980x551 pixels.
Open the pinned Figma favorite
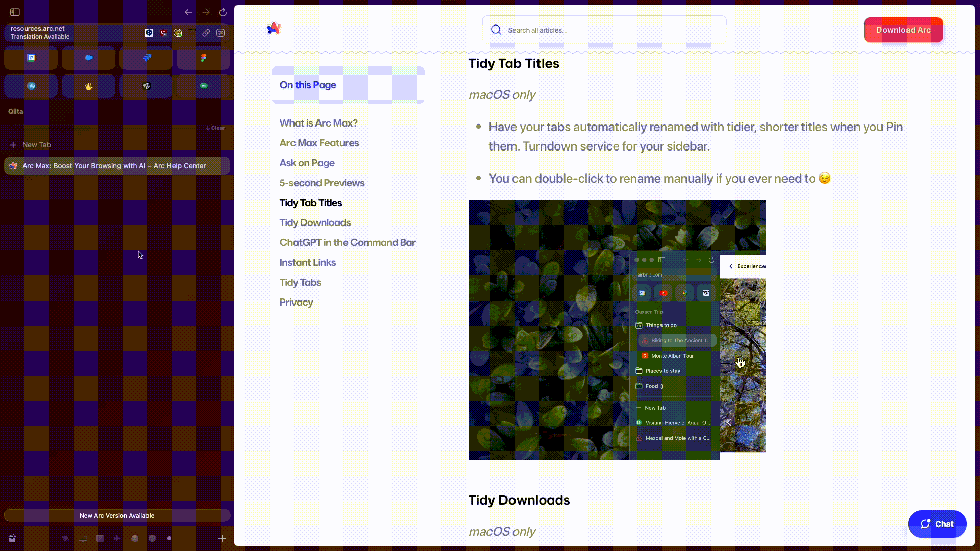click(203, 58)
